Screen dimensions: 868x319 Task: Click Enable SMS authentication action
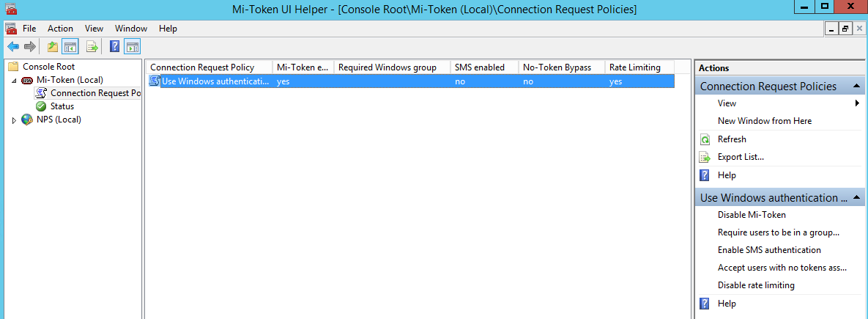tap(769, 250)
